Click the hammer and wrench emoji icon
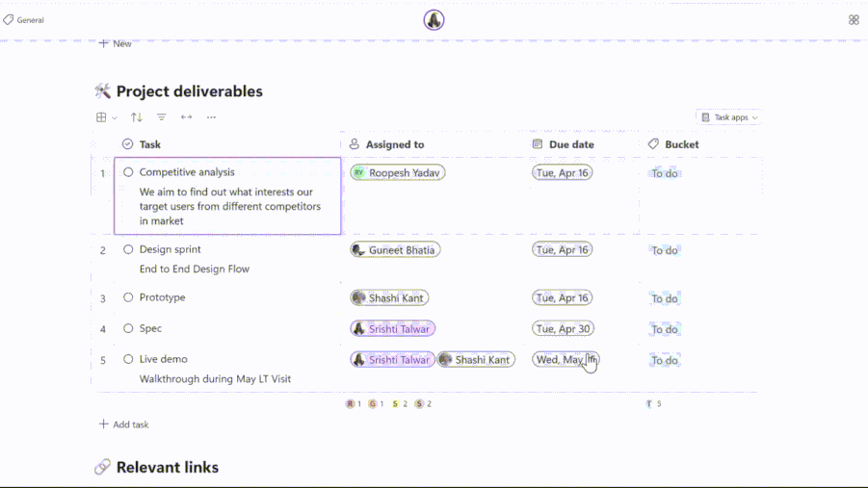 [x=102, y=91]
